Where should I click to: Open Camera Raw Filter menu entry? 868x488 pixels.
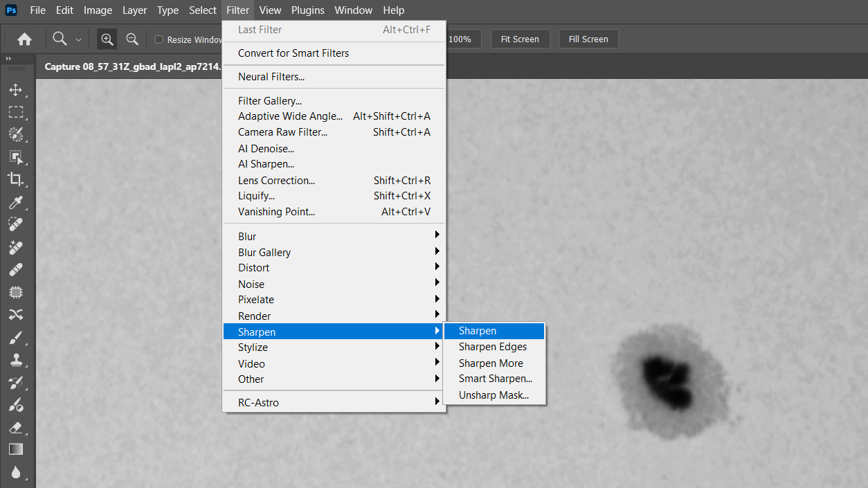click(x=282, y=132)
